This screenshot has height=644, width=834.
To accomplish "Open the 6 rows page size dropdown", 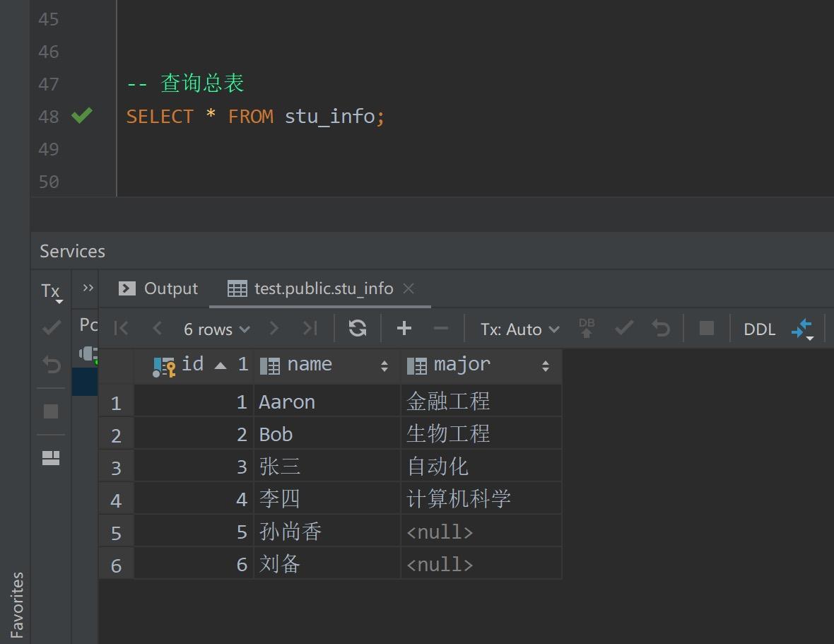I will pyautogui.click(x=216, y=329).
